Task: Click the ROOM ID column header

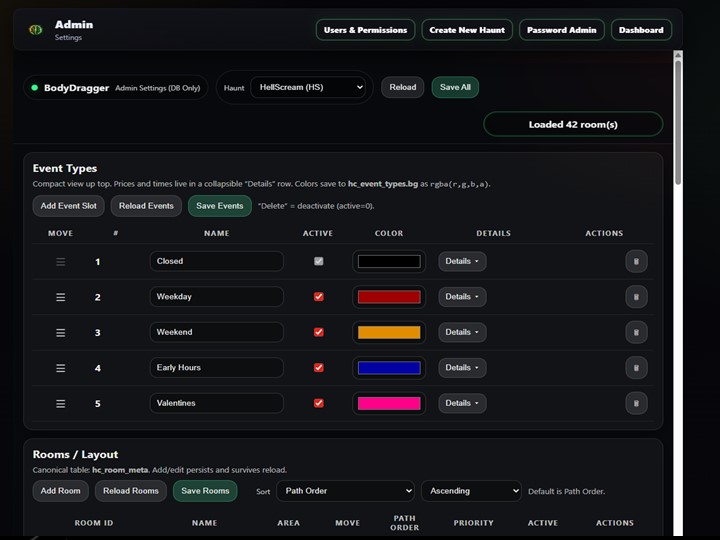Action: pyautogui.click(x=94, y=523)
